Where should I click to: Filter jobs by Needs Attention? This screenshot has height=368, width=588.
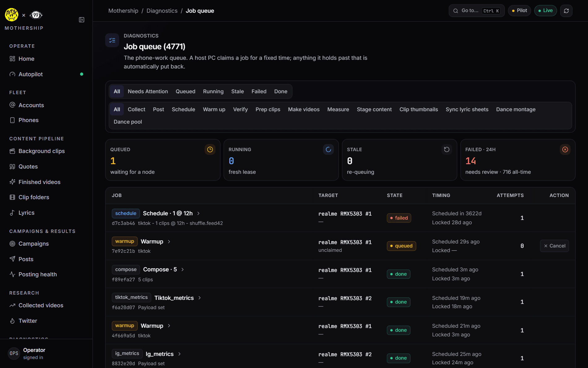click(148, 91)
